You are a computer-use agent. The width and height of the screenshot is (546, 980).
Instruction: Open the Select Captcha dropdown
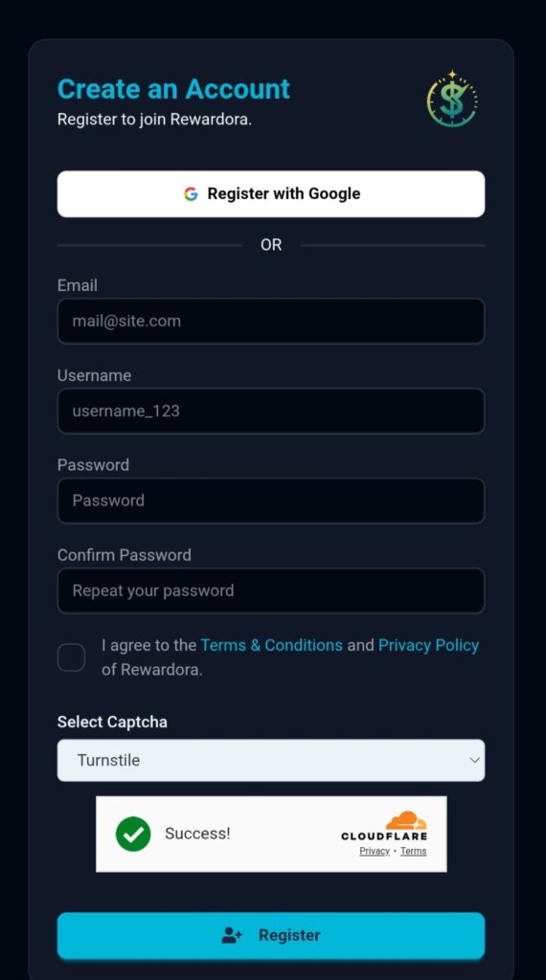point(271,760)
